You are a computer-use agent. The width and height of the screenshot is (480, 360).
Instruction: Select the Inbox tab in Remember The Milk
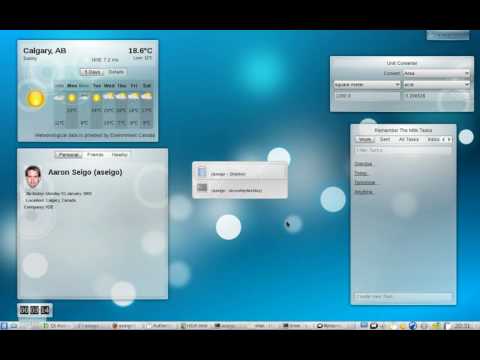[433, 139]
